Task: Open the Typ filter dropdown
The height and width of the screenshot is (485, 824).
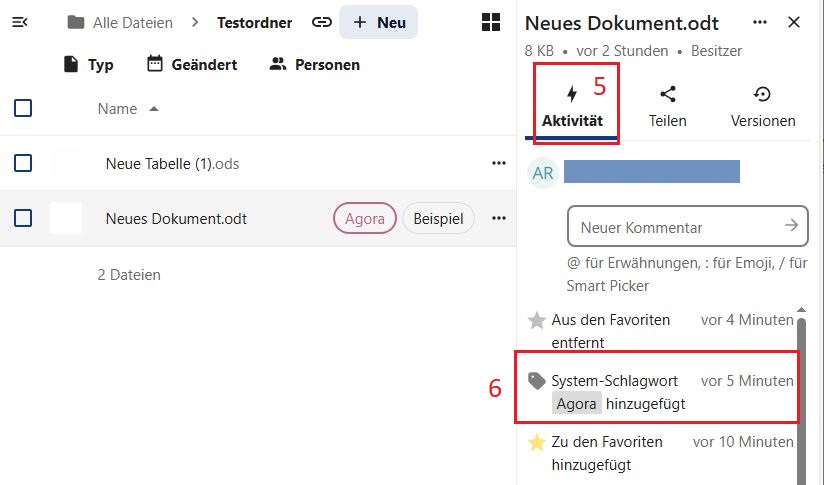Action: click(88, 65)
